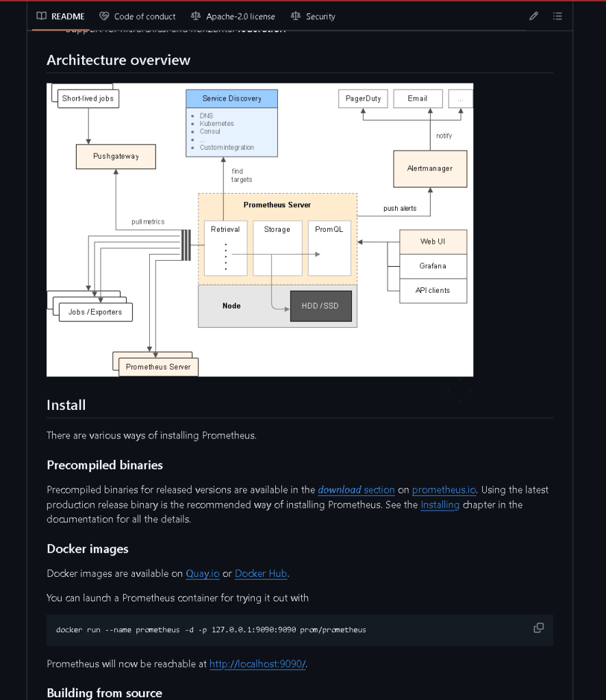Open the architecture diagram image
Viewport: 606px width, 700px height.
(x=260, y=230)
